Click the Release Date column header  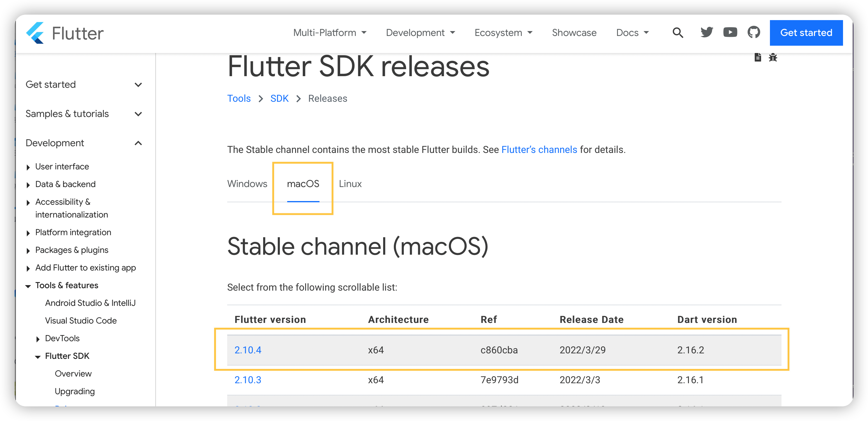591,319
